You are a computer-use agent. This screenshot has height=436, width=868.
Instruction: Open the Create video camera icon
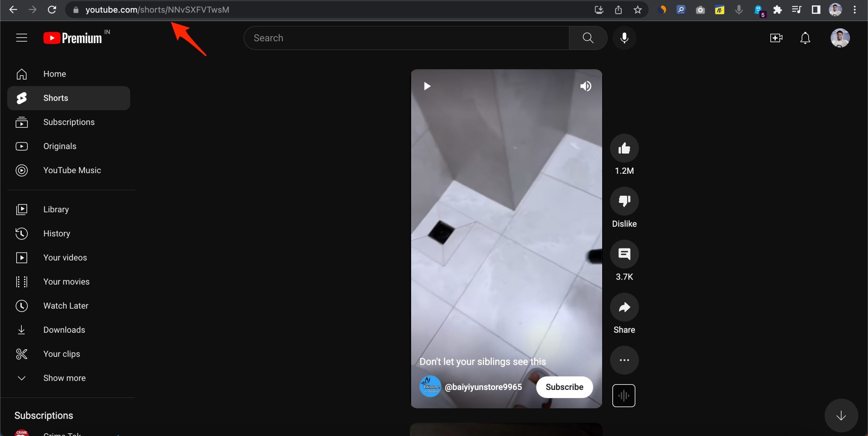pyautogui.click(x=776, y=38)
